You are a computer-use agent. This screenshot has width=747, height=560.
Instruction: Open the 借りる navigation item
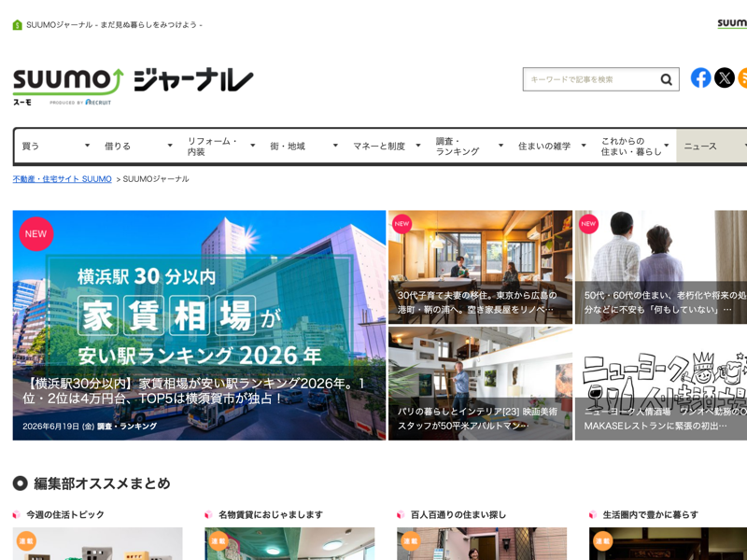pos(118,147)
